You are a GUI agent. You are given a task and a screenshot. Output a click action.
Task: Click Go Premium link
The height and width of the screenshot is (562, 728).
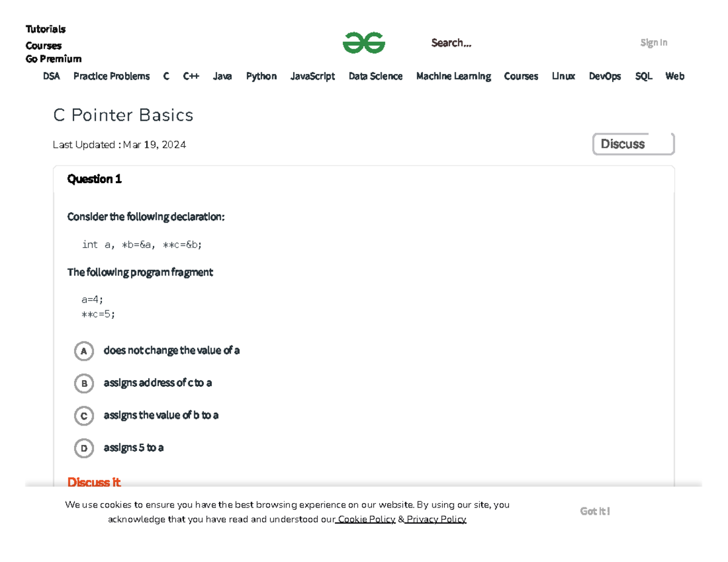(53, 59)
